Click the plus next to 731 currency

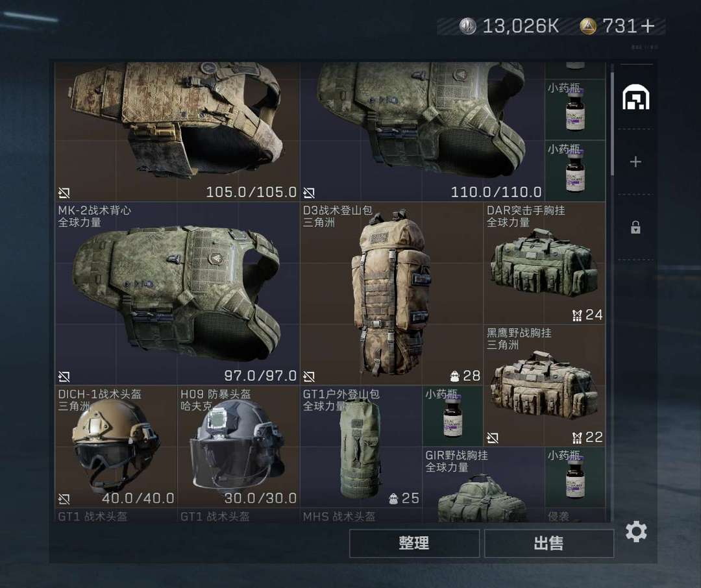coord(647,26)
